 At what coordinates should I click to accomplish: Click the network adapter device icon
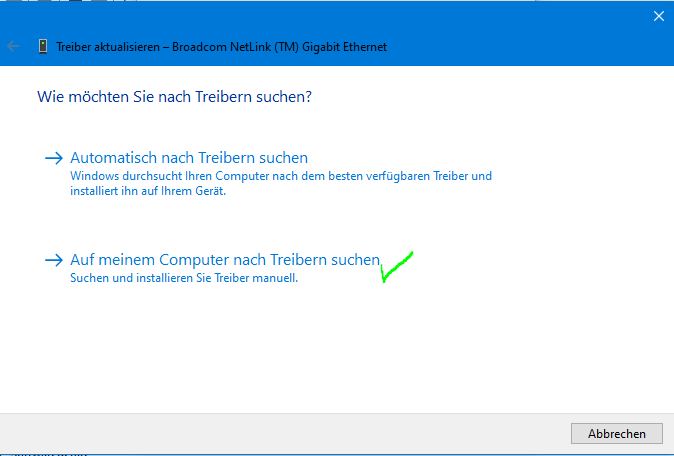click(x=43, y=46)
